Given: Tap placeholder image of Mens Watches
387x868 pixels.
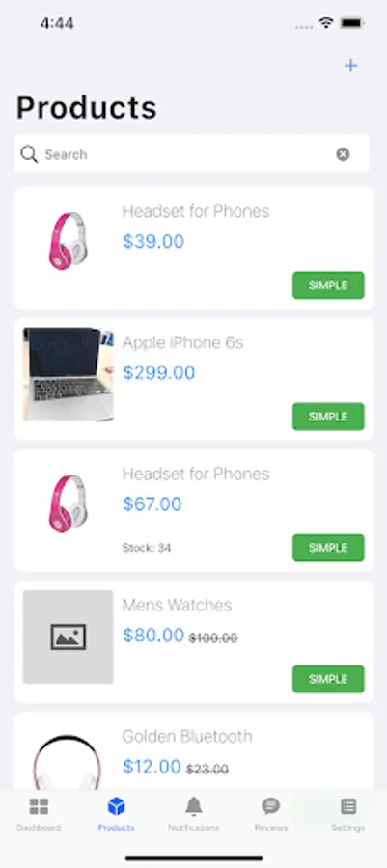Looking at the screenshot, I should [69, 637].
